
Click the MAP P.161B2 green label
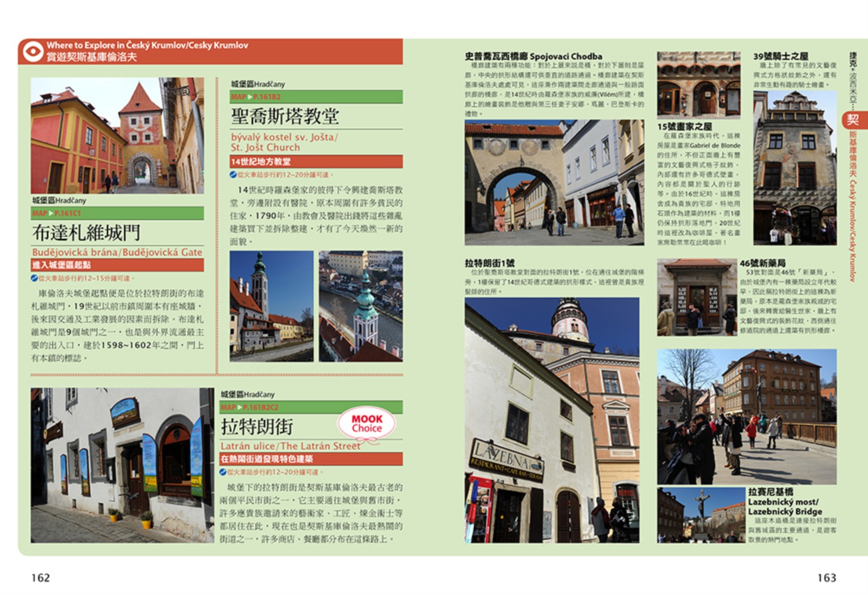pyautogui.click(x=316, y=97)
